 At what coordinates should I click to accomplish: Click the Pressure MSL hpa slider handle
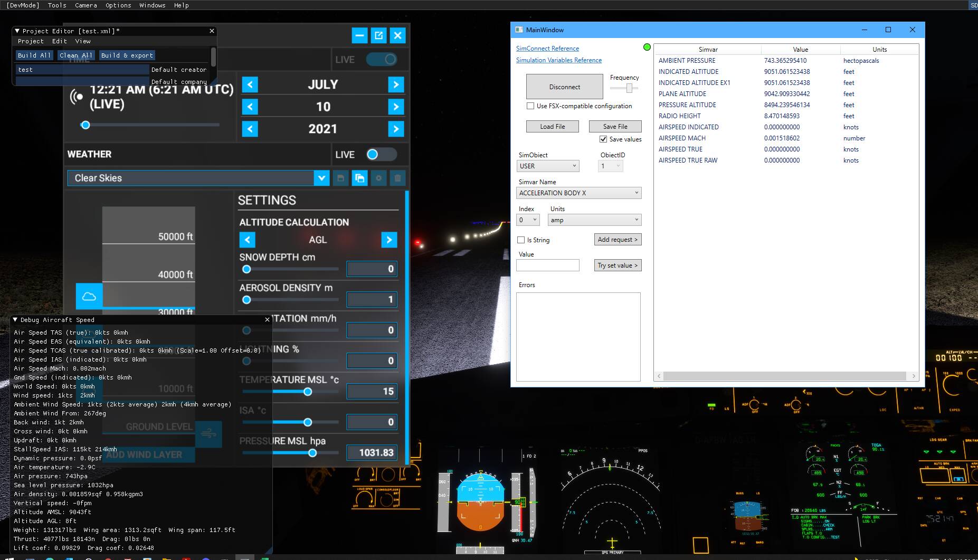(312, 453)
